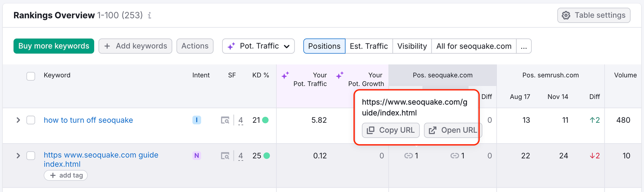Click Copy URL in the tooltip
644x192 pixels.
coord(391,130)
